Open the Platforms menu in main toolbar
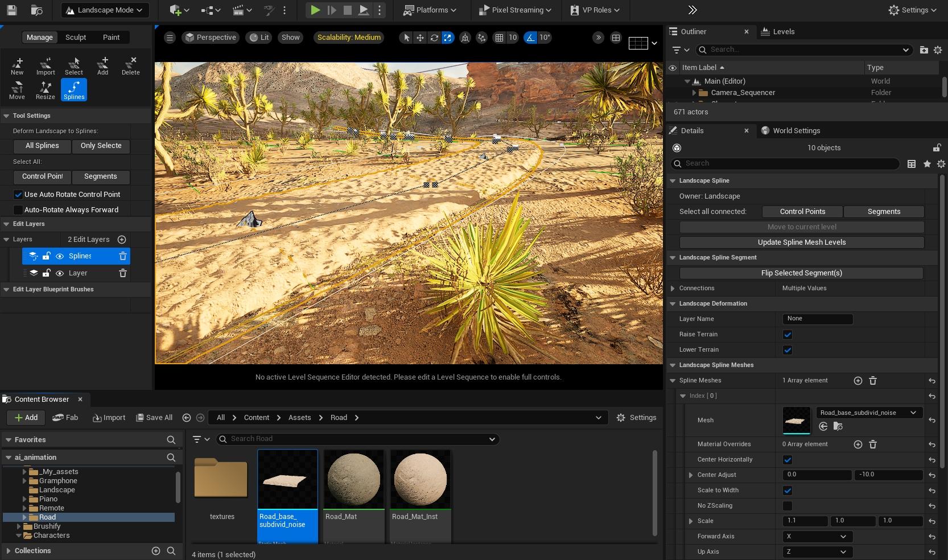This screenshot has width=948, height=560. coord(430,10)
